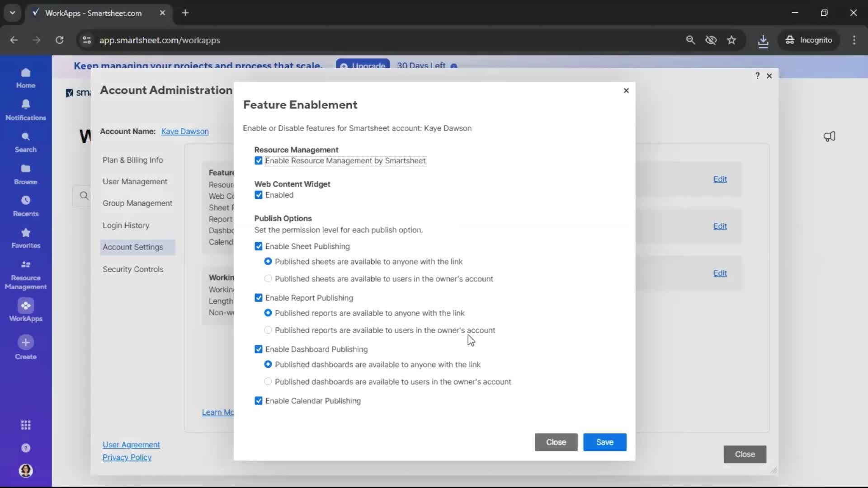Select dashboards available to owner's account users
The image size is (868, 488).
[268, 382]
